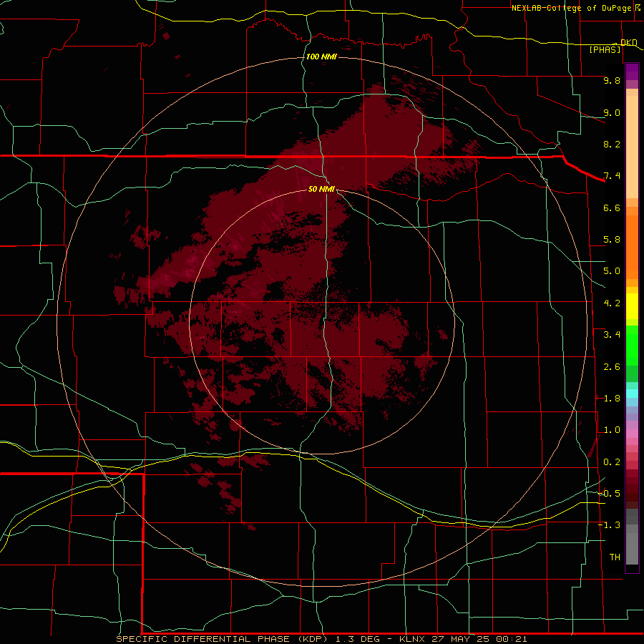This screenshot has width=644, height=644.
Task: Click the 9.0 value on color scale
Action: click(612, 112)
